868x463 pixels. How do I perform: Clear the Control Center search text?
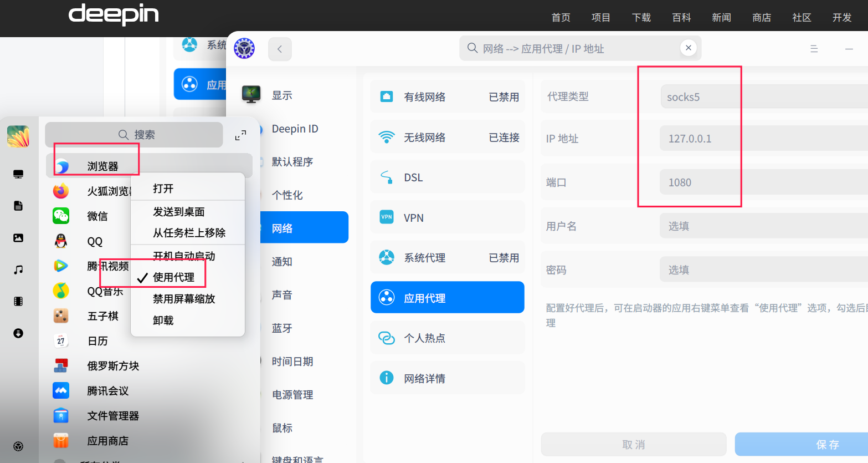point(688,48)
